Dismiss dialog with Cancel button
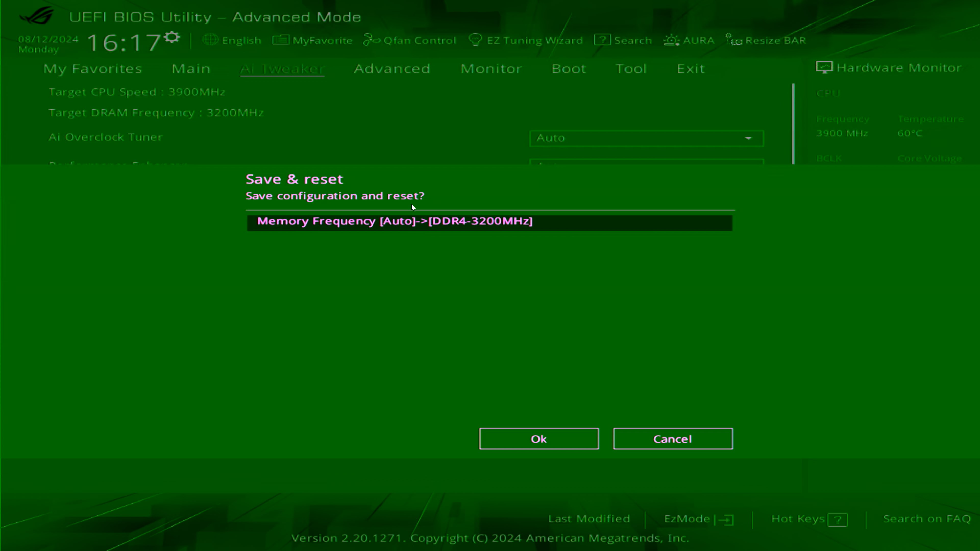 pyautogui.click(x=673, y=439)
